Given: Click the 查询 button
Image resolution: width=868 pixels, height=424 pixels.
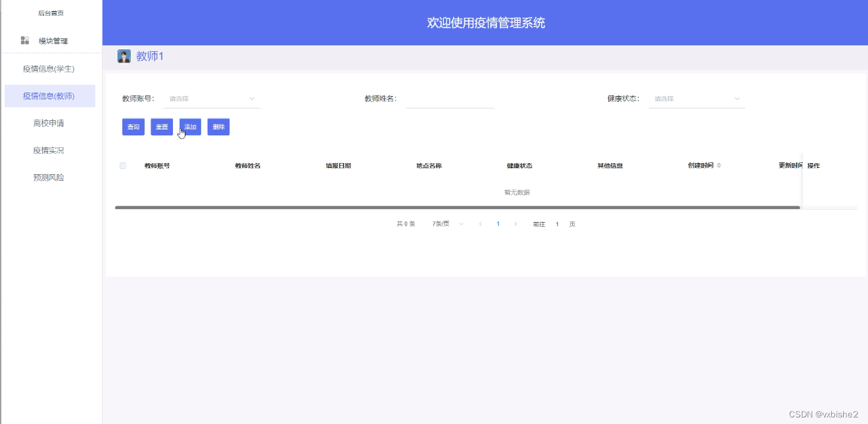Looking at the screenshot, I should pos(133,127).
